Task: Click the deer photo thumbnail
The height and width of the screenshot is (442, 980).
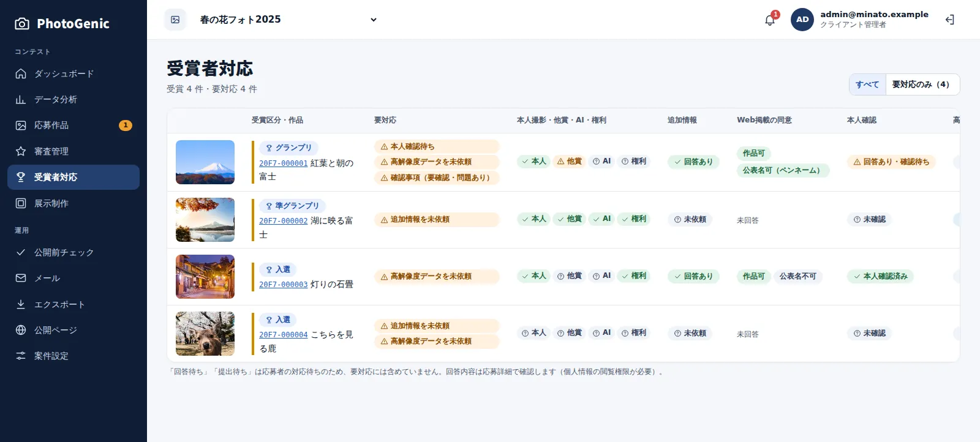Action: 205,334
